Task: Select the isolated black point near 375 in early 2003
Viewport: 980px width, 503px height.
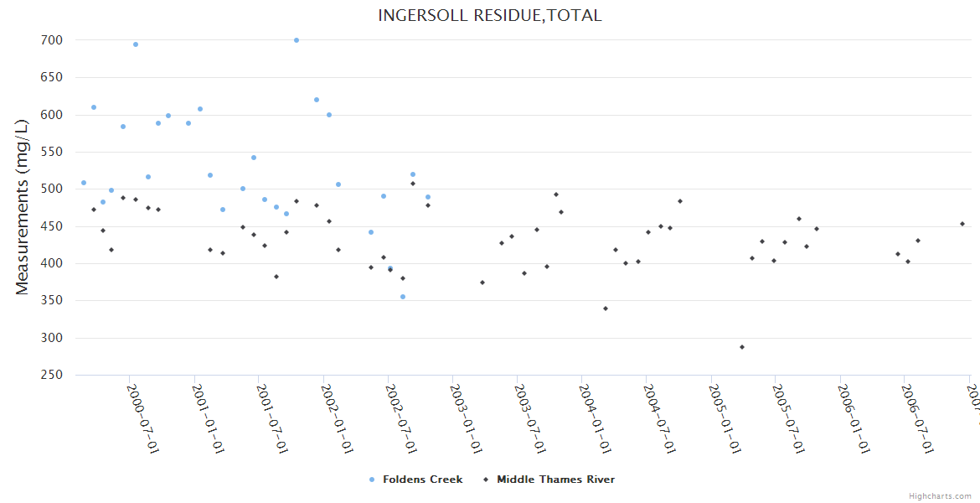Action: coord(482,283)
